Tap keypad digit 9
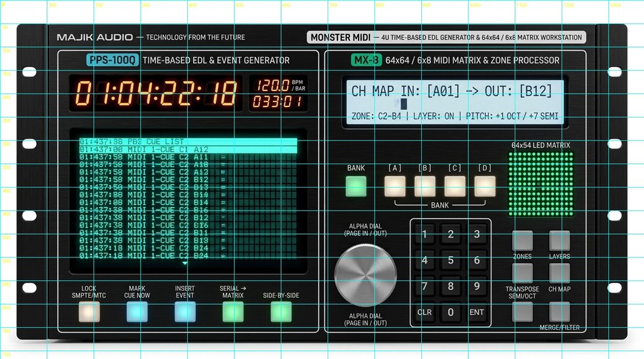This screenshot has width=644, height=359. pyautogui.click(x=476, y=287)
